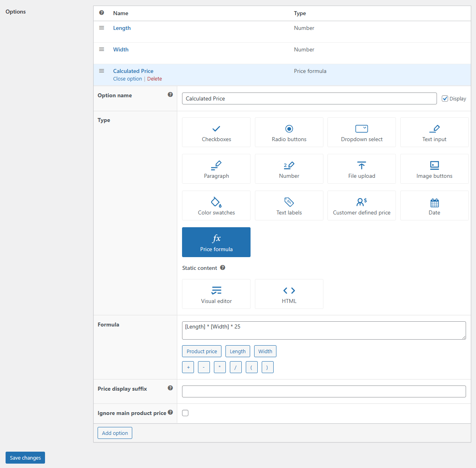The image size is (476, 468).
Task: Click Close option link
Action: [x=127, y=79]
